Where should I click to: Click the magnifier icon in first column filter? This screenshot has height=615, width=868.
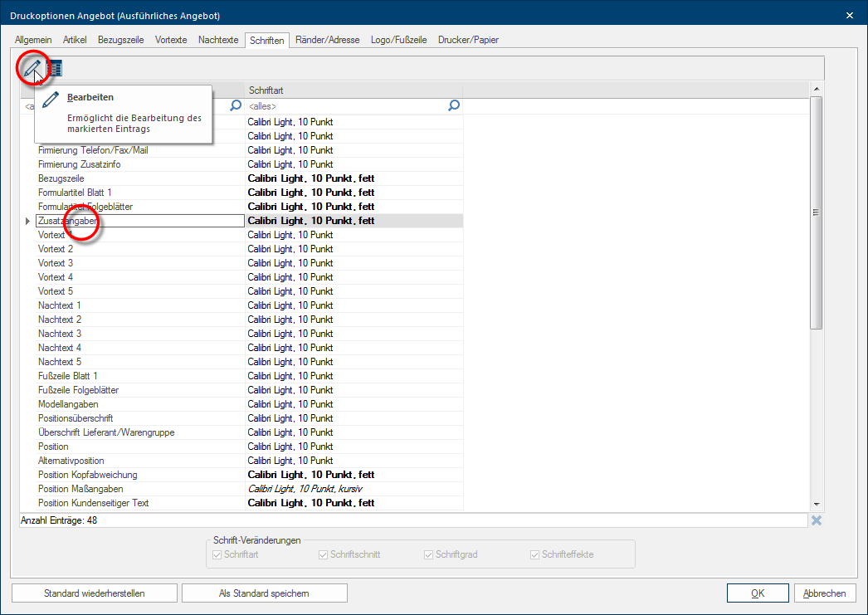(236, 105)
